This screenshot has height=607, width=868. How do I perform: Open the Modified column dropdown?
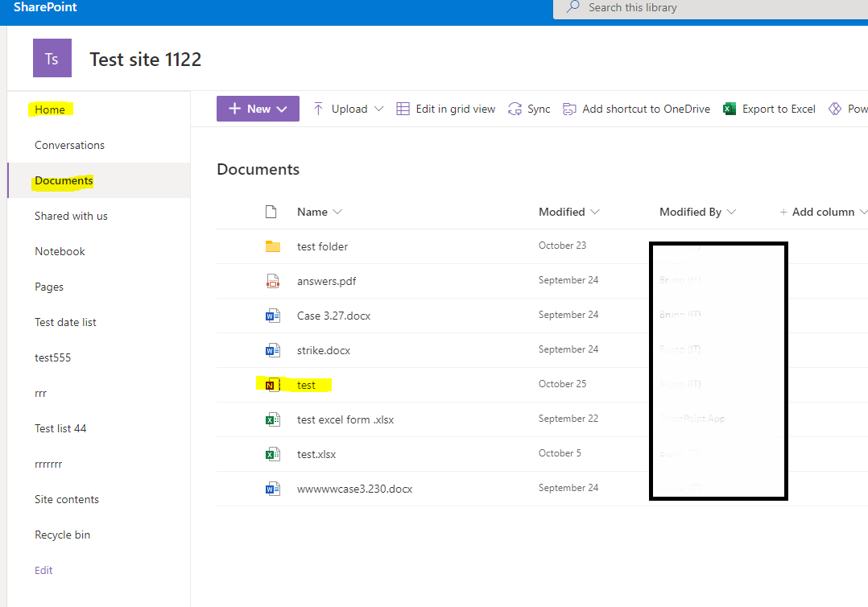pos(595,212)
